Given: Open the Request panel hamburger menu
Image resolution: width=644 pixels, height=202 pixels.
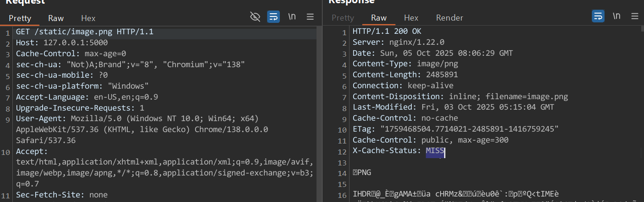Looking at the screenshot, I should [x=310, y=17].
